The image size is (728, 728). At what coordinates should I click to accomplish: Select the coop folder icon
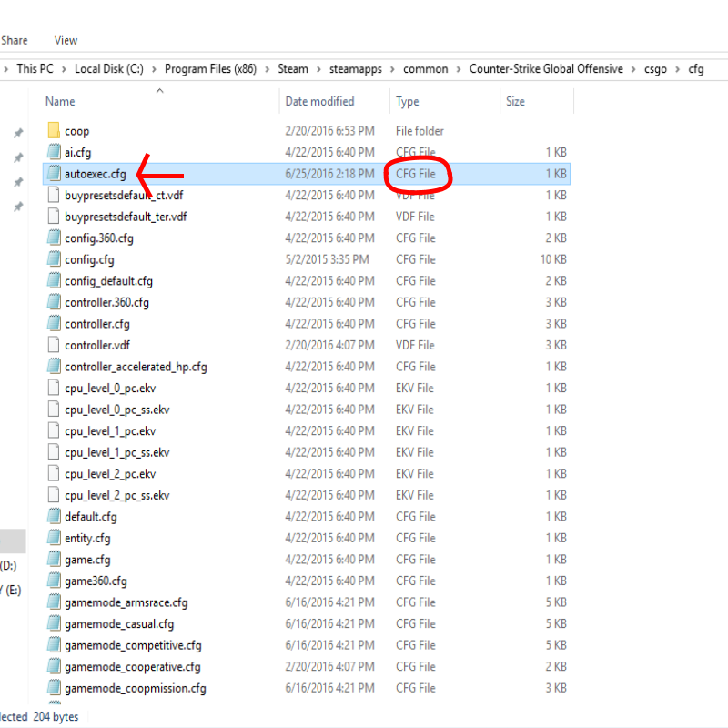point(54,130)
